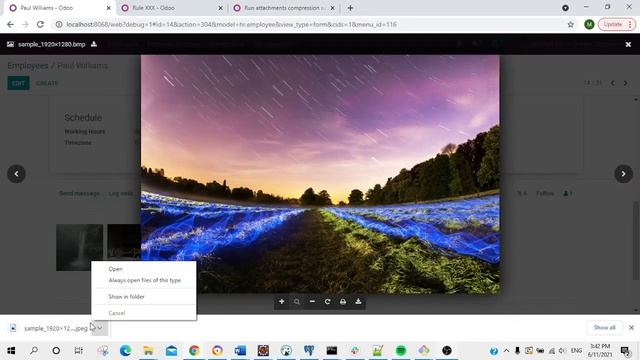Open Slack from the taskbar
The image size is (640, 360).
coord(355,350)
